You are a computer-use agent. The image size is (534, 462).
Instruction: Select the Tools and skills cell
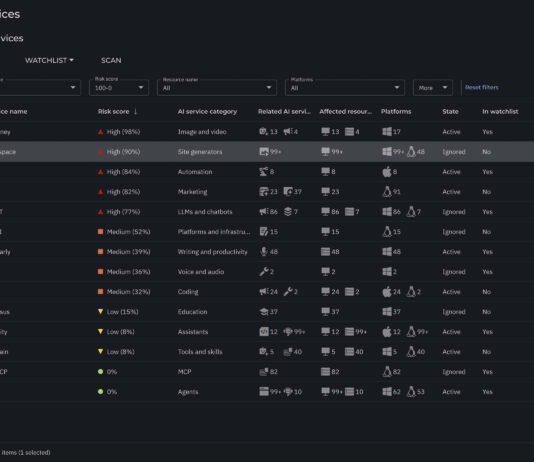pyautogui.click(x=200, y=352)
